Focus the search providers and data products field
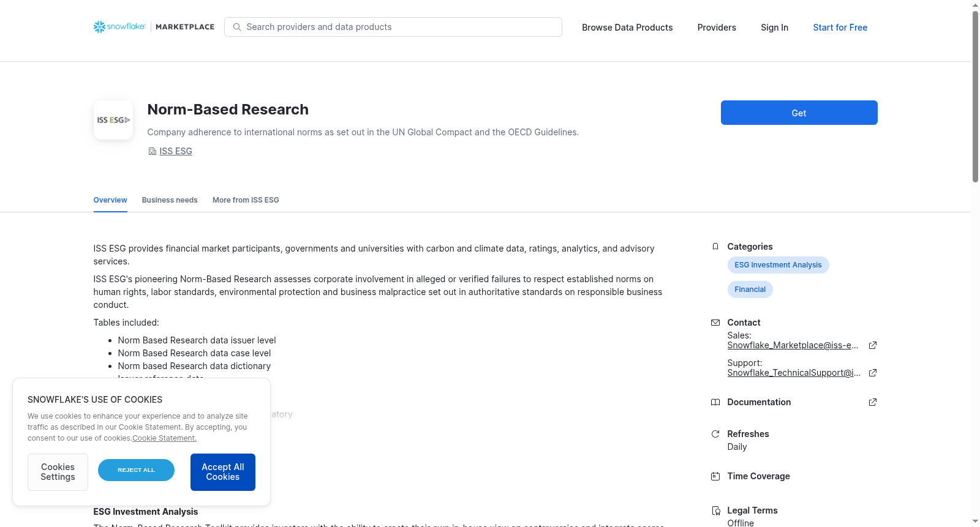This screenshot has width=980, height=527. click(x=393, y=27)
